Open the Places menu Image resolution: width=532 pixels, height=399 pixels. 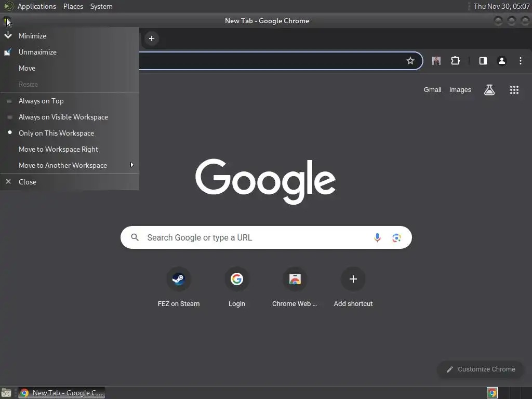click(73, 6)
